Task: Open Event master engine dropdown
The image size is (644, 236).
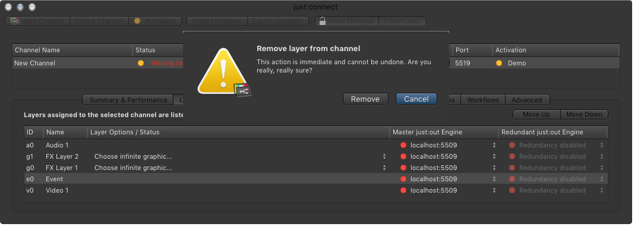Action: pyautogui.click(x=494, y=179)
